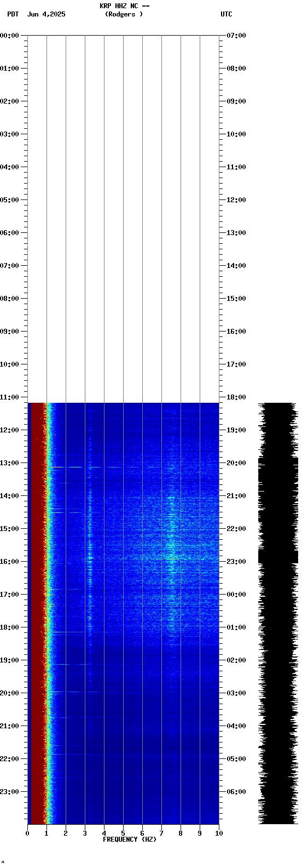Viewport: 302px width, 868px height.
Task: Click the '23:00' UTC time tick label
Action: point(236,562)
